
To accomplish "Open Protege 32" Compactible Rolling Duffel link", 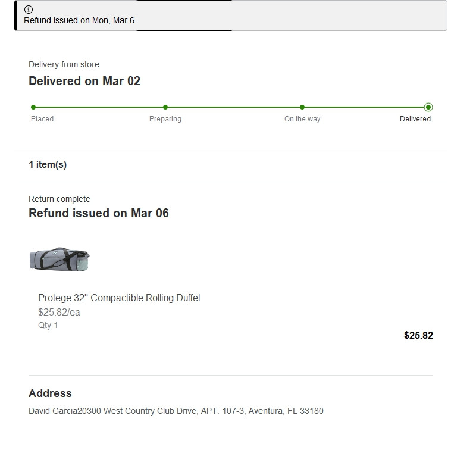I will coord(119,298).
